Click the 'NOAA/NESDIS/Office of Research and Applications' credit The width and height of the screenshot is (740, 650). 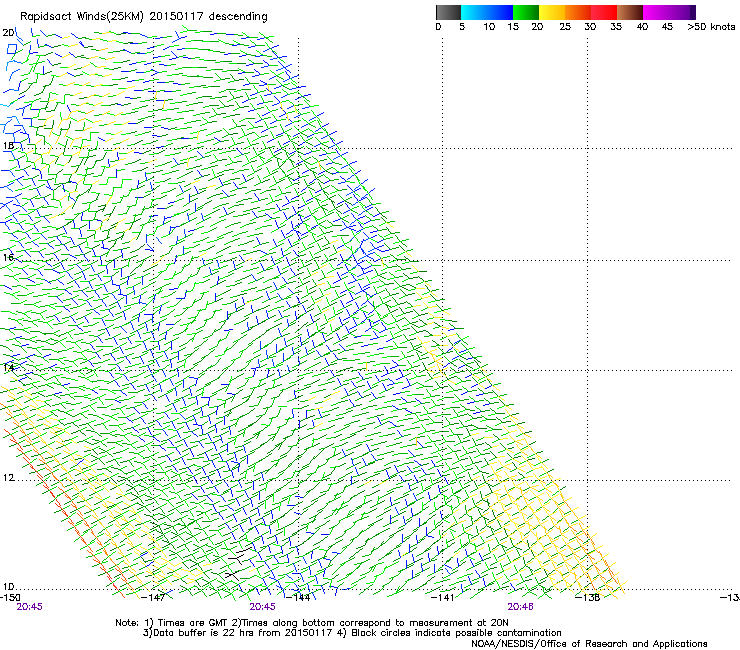point(589,644)
